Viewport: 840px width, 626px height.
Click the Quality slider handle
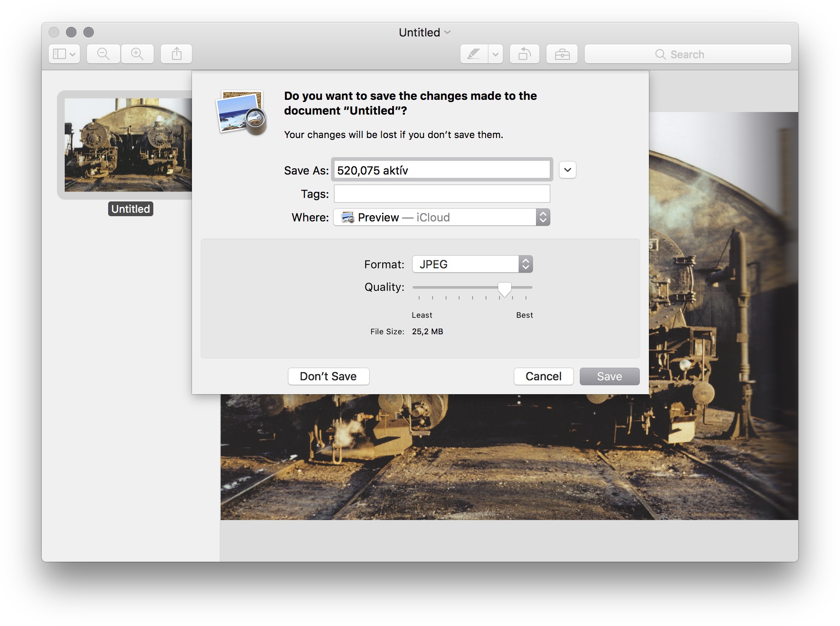[x=504, y=289]
